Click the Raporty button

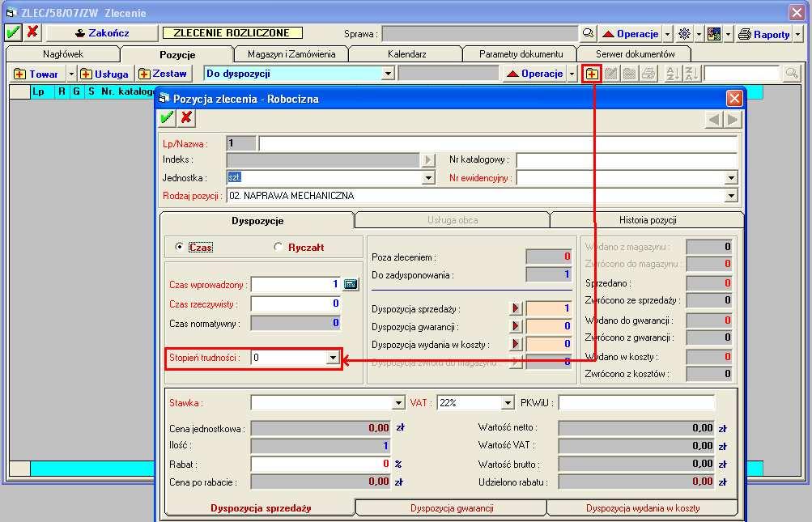pos(765,34)
